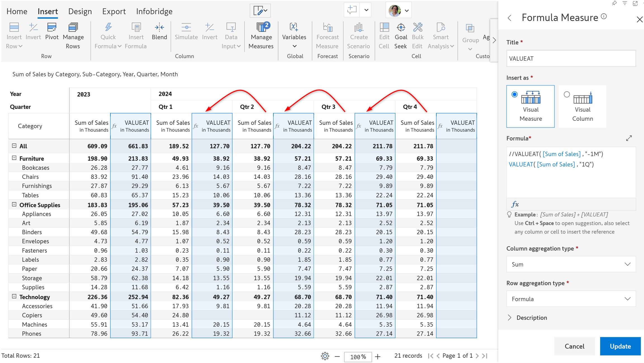Collapse the Technology category row
This screenshot has width=644, height=363.
pyautogui.click(x=14, y=296)
